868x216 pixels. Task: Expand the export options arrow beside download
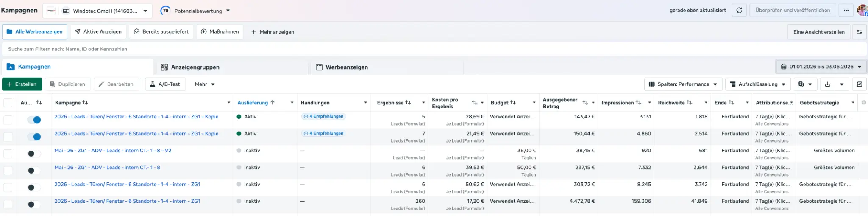coord(842,84)
